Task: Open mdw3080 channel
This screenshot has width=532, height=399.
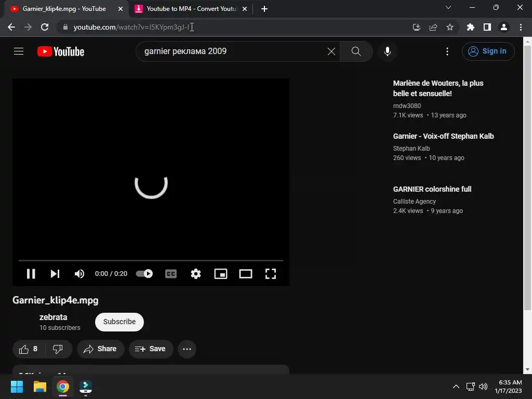Action: 407,106
